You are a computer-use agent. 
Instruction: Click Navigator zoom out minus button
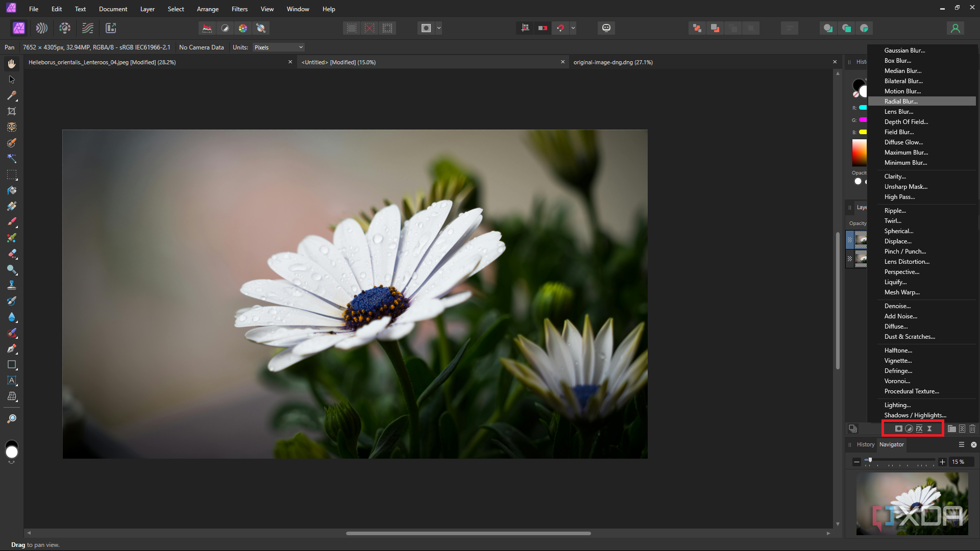click(856, 462)
